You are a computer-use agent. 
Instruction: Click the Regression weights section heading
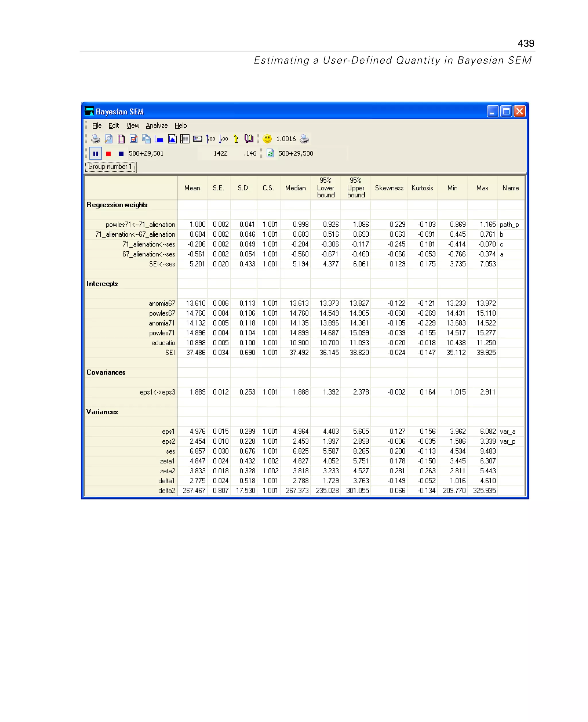[x=117, y=205]
